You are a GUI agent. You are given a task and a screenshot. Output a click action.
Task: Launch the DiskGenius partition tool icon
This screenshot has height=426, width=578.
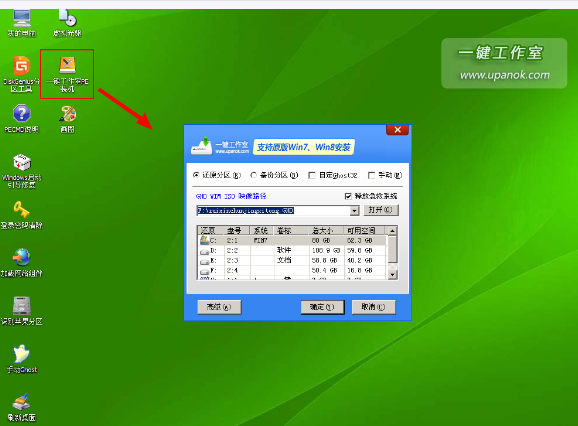pos(21,74)
